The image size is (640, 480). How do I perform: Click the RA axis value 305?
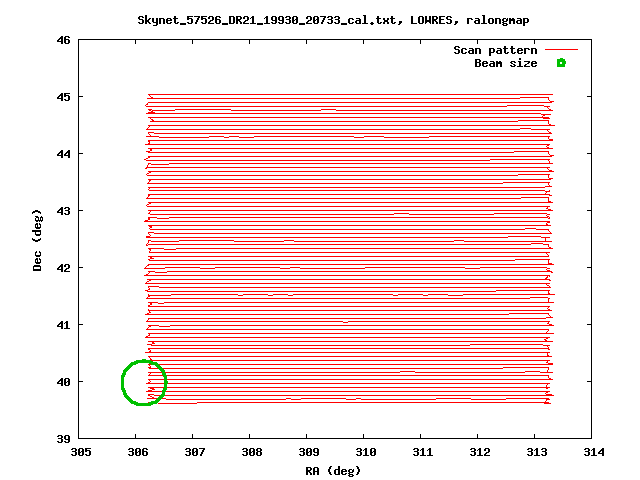pos(81,452)
